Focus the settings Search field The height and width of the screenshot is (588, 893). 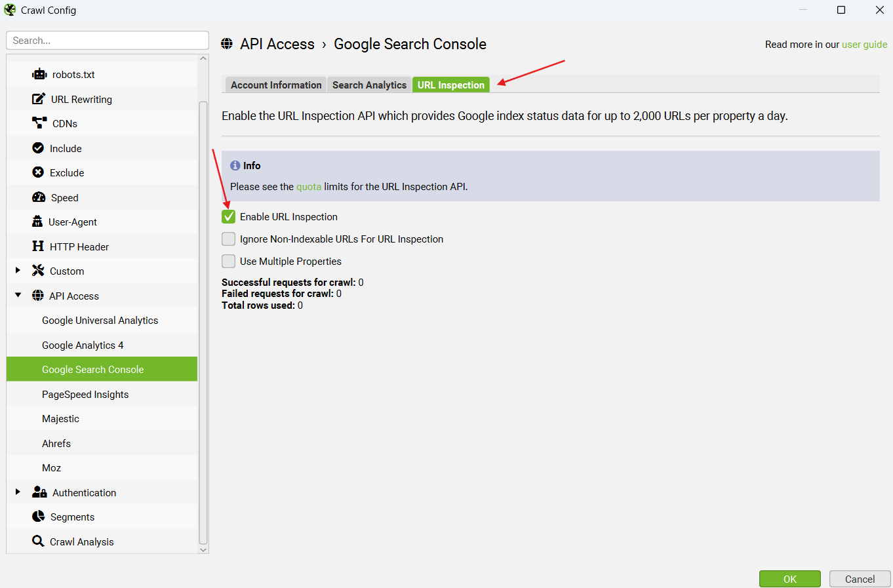pos(108,41)
